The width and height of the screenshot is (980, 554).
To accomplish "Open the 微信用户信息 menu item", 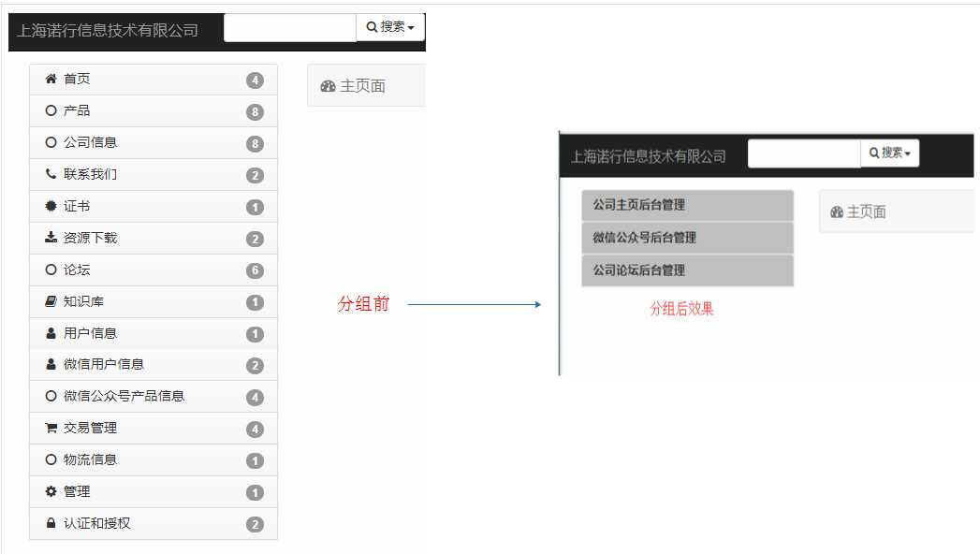I will pyautogui.click(x=154, y=365).
